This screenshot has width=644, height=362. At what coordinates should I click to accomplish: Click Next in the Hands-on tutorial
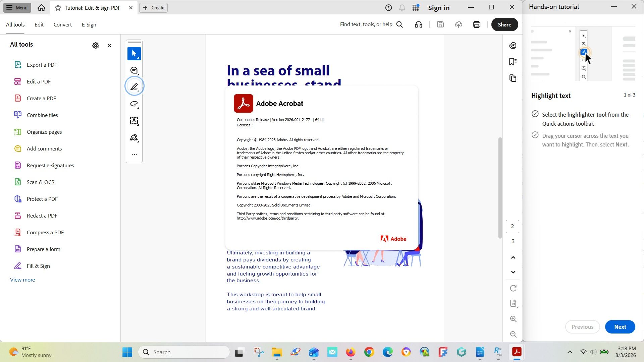pos(620,327)
